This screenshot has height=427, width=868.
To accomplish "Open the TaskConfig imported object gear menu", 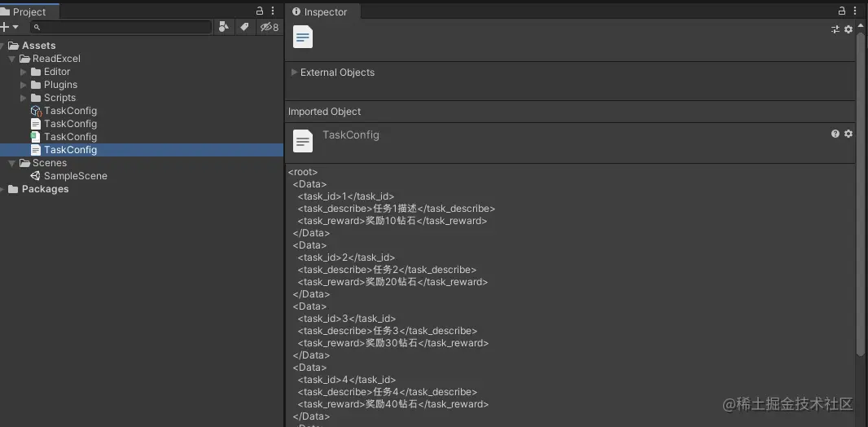I will [x=848, y=134].
